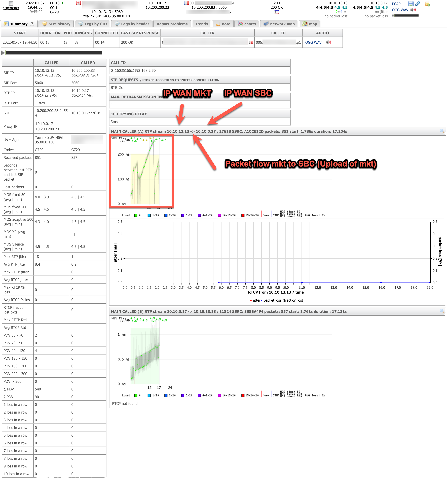Click the User Agent Yealink SIP-T48G cell

[52, 140]
